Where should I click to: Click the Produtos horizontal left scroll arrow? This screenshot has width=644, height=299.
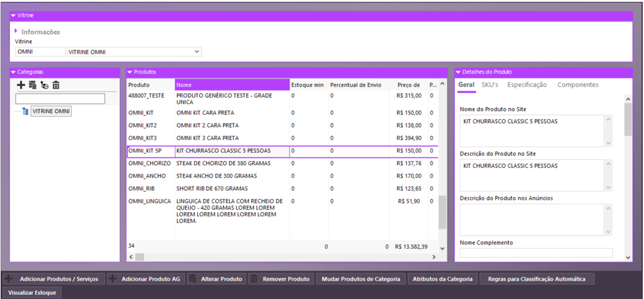click(130, 257)
